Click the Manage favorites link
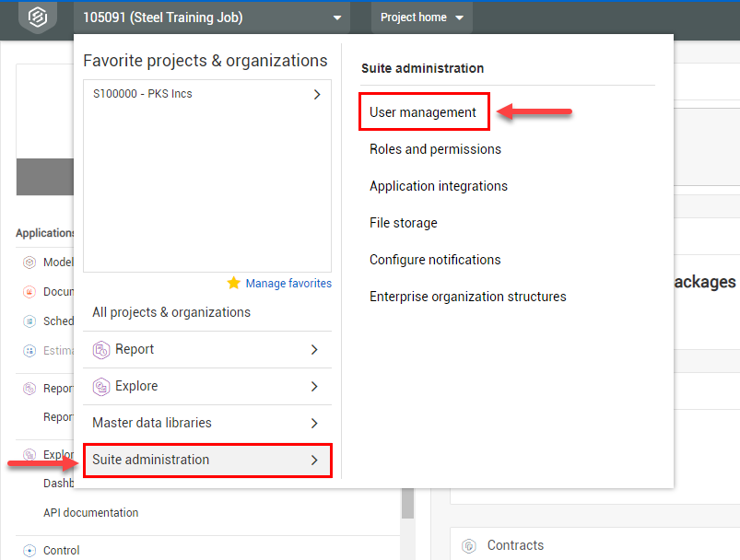Screen dimensions: 740x560 point(288,284)
